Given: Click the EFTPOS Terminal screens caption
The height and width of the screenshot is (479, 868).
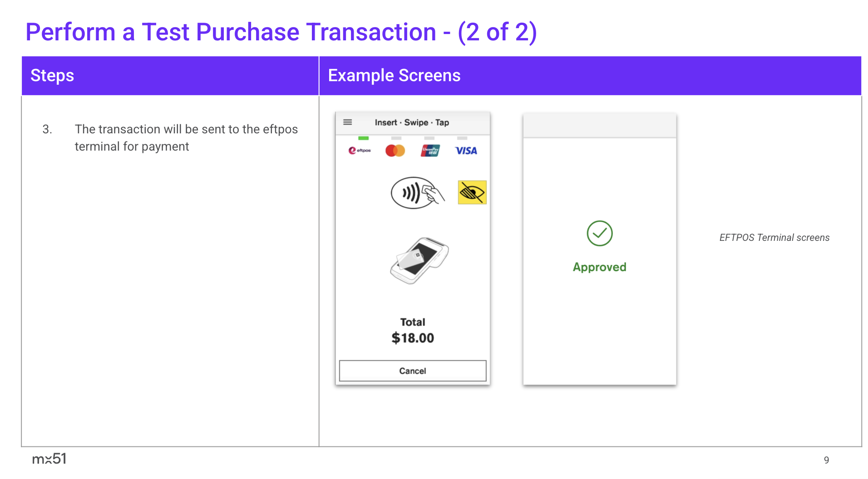Looking at the screenshot, I should (774, 238).
